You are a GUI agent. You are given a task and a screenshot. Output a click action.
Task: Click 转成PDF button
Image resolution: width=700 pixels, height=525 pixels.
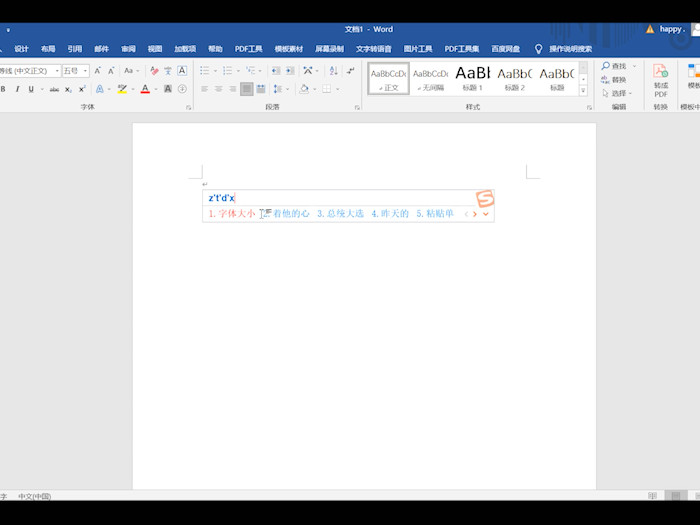tap(661, 80)
